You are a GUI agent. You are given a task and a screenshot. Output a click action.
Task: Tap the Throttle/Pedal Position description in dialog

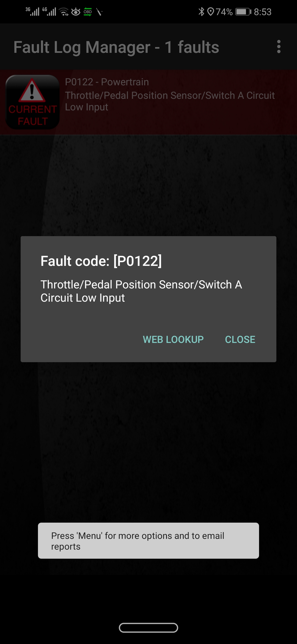(141, 291)
